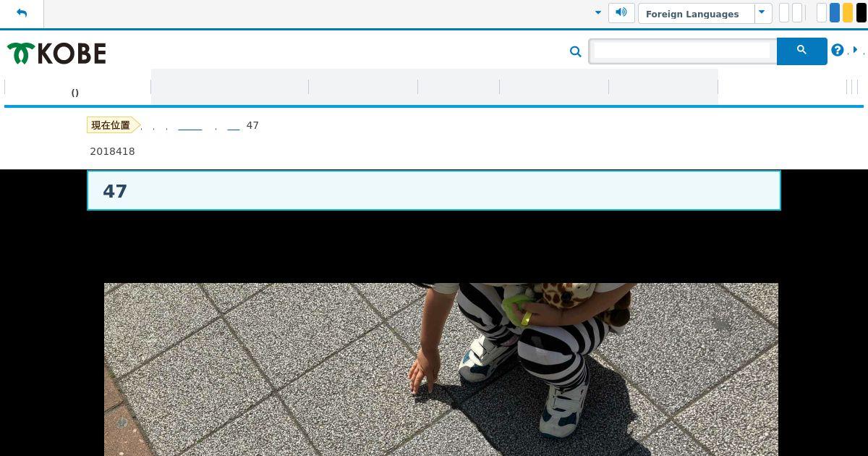Click the magnifier icon left of search box

pyautogui.click(x=576, y=51)
